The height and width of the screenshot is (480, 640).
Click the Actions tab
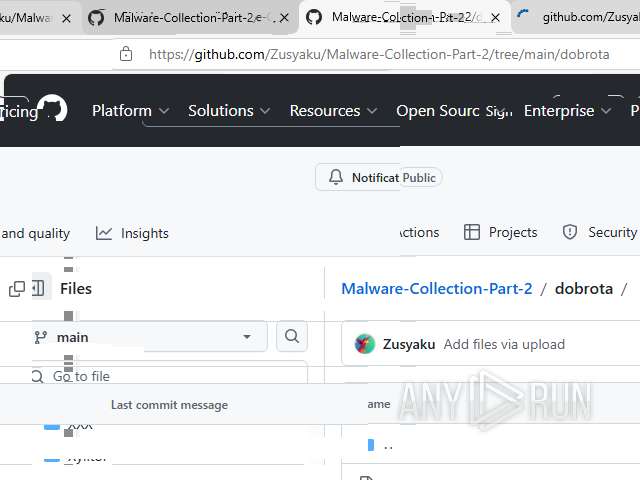pyautogui.click(x=420, y=232)
